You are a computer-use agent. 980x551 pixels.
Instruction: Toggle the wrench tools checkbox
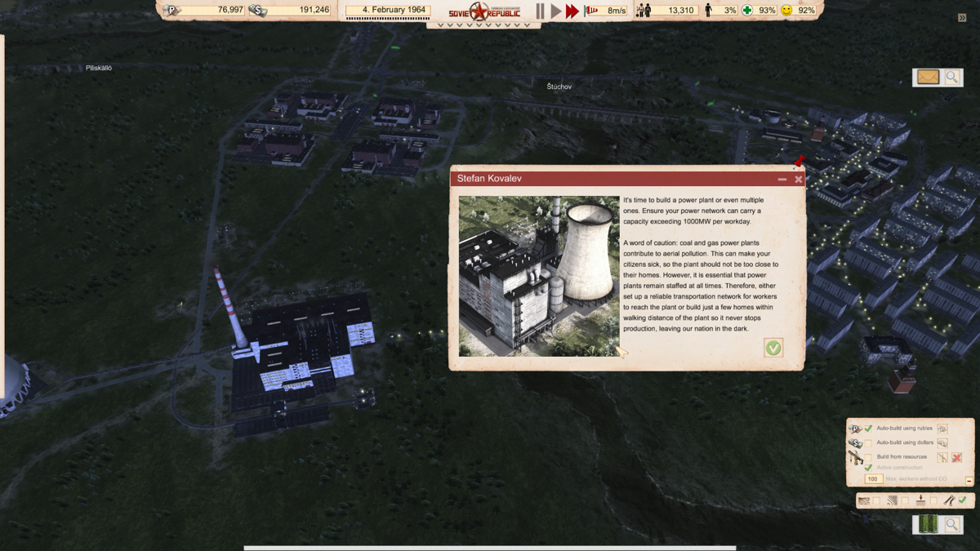(962, 500)
